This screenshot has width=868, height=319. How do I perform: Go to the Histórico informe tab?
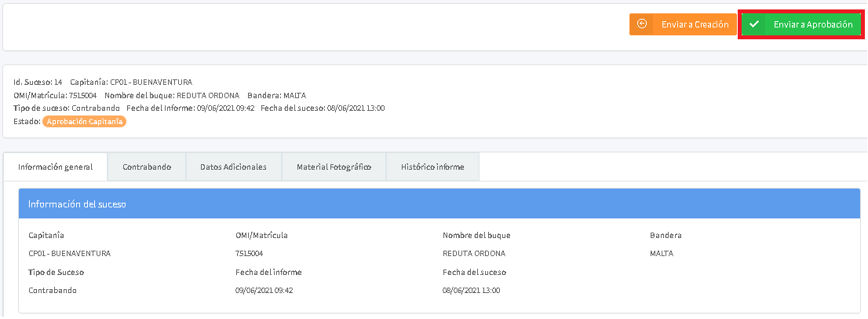pos(432,167)
